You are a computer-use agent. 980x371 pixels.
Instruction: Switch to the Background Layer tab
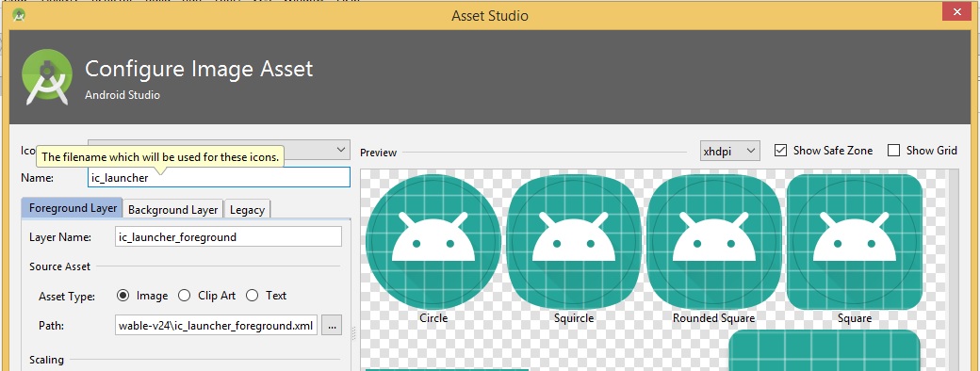(173, 210)
